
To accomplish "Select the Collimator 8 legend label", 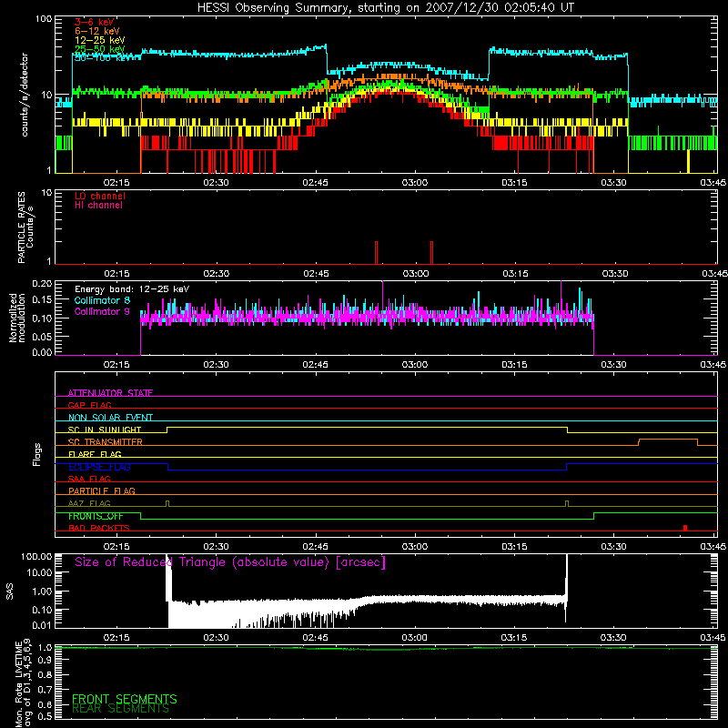I will [102, 300].
